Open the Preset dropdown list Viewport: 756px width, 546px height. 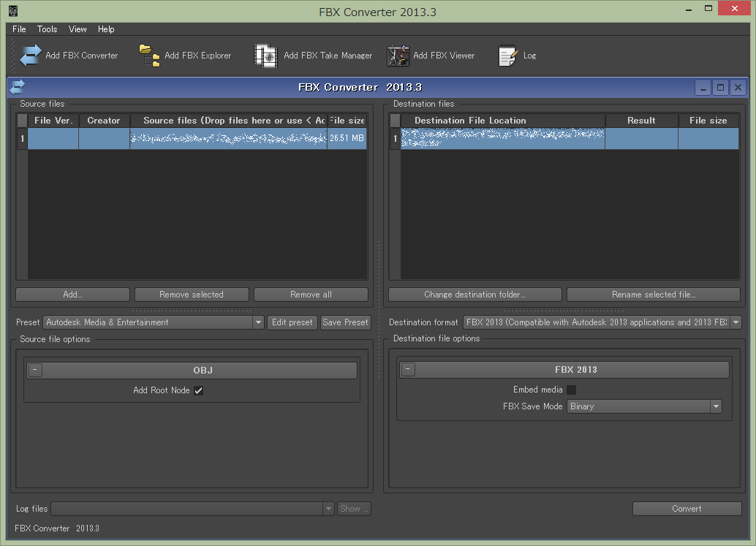258,322
